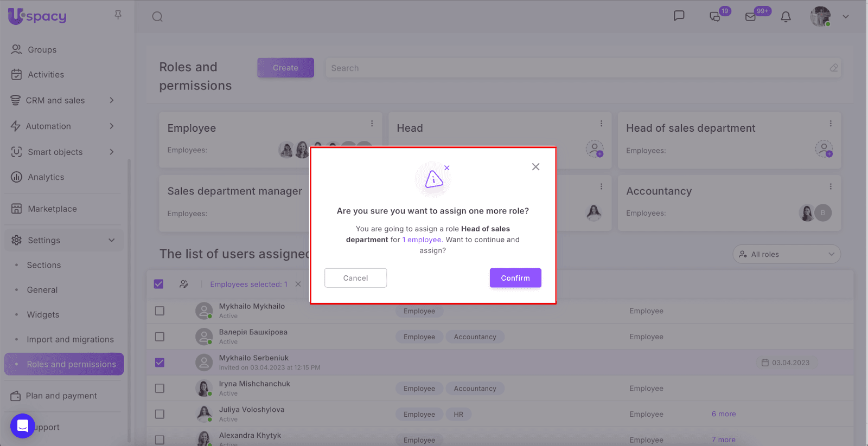
Task: Go to General settings
Action: pyautogui.click(x=42, y=290)
